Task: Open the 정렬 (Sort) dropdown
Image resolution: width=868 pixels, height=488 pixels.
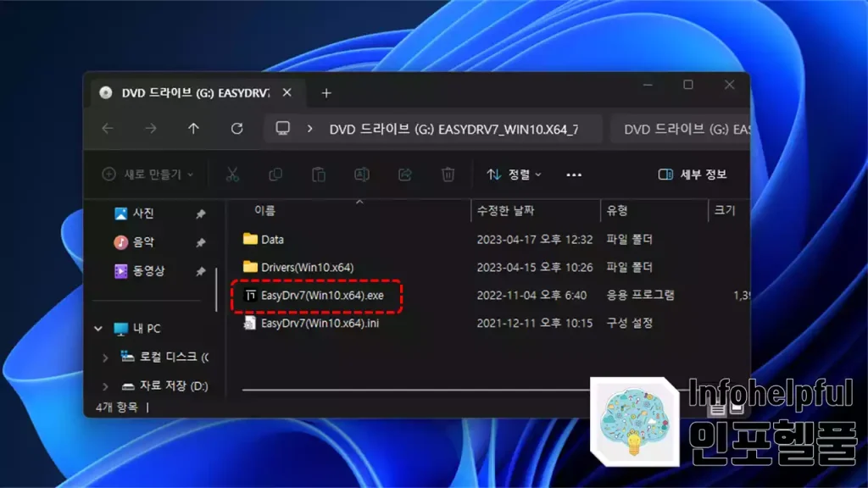Action: pos(514,175)
